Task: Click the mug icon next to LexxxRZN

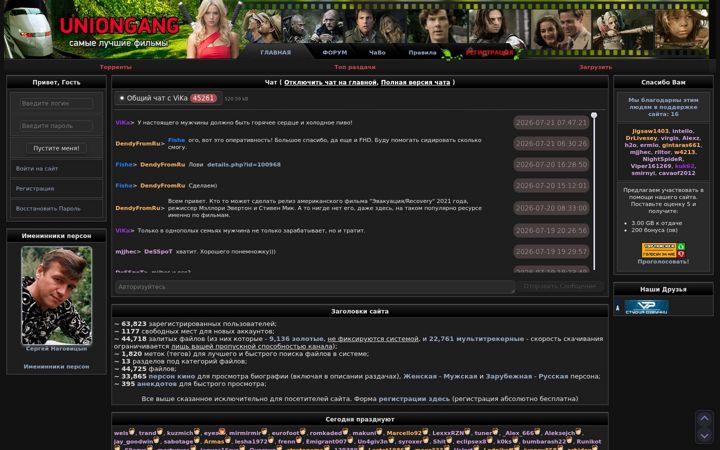Action: coord(467,432)
